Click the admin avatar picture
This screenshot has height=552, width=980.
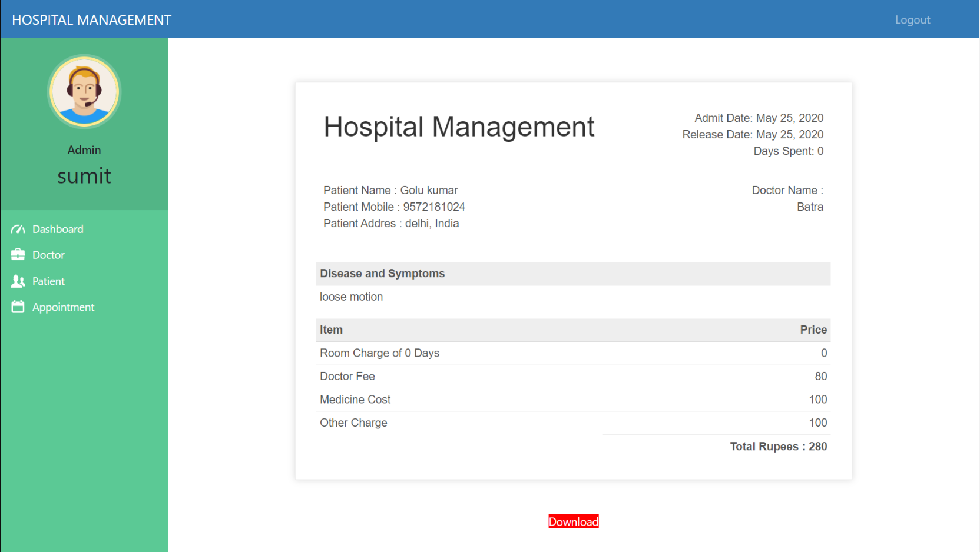coord(84,92)
